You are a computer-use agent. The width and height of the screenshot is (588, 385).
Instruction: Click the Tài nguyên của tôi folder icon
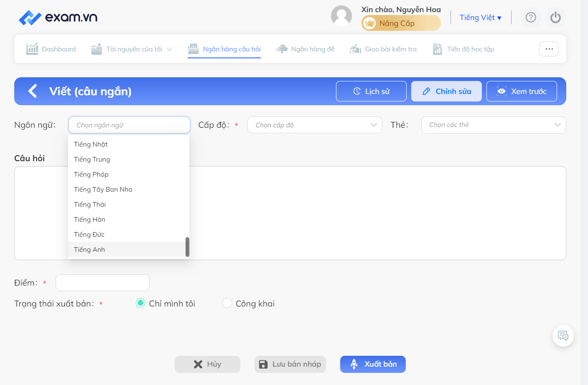coord(97,49)
